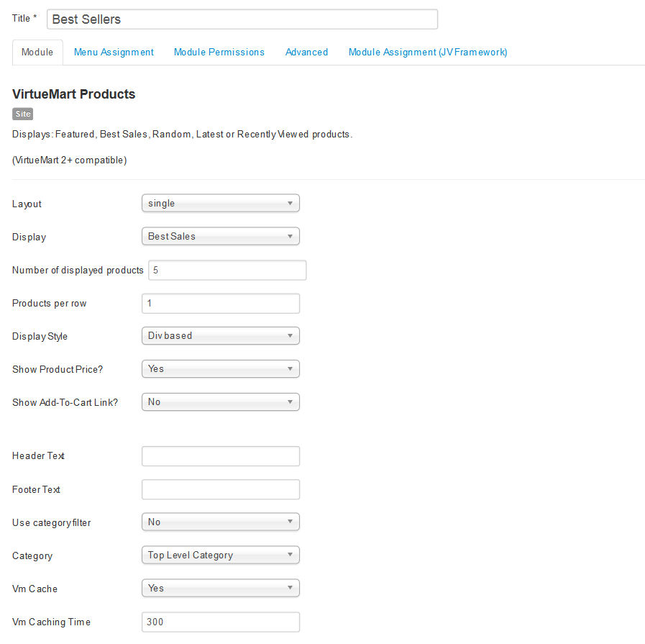Click the Header Text label
645x644 pixels.
tap(38, 456)
